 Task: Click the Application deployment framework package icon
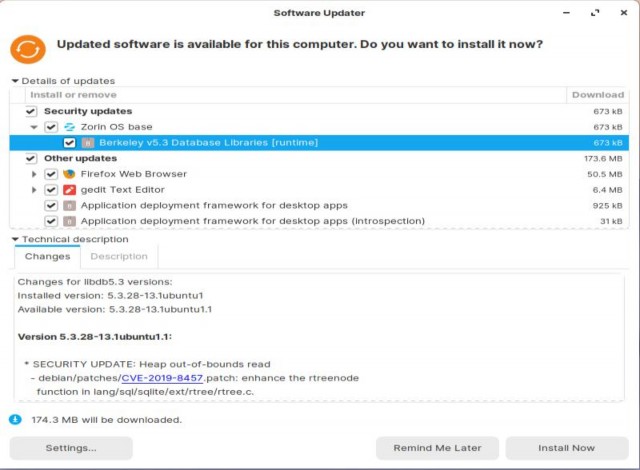(69, 206)
